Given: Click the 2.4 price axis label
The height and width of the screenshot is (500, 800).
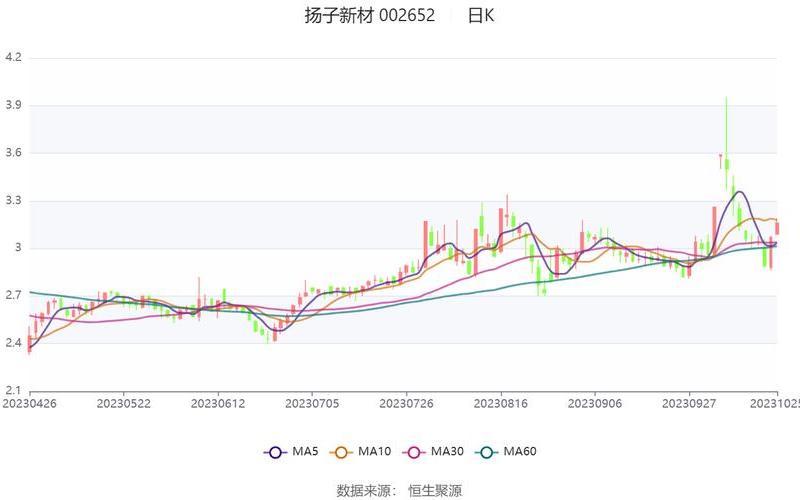Looking at the screenshot, I should 14,343.
